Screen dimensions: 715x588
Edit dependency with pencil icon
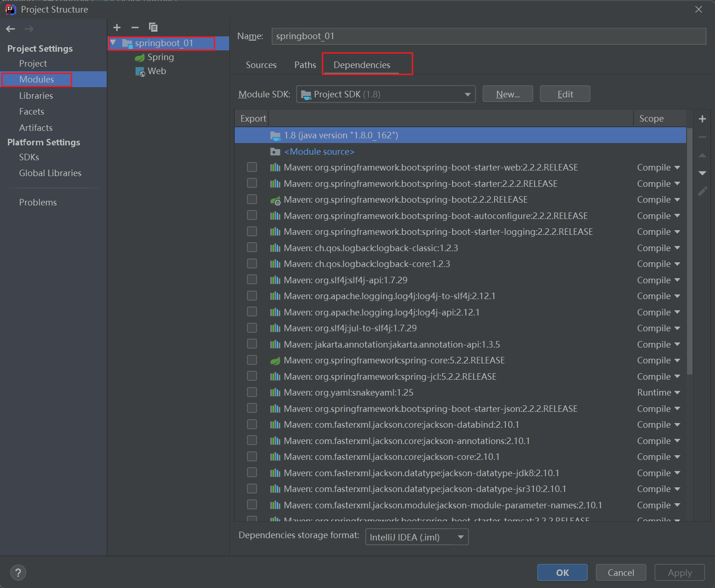[x=702, y=191]
